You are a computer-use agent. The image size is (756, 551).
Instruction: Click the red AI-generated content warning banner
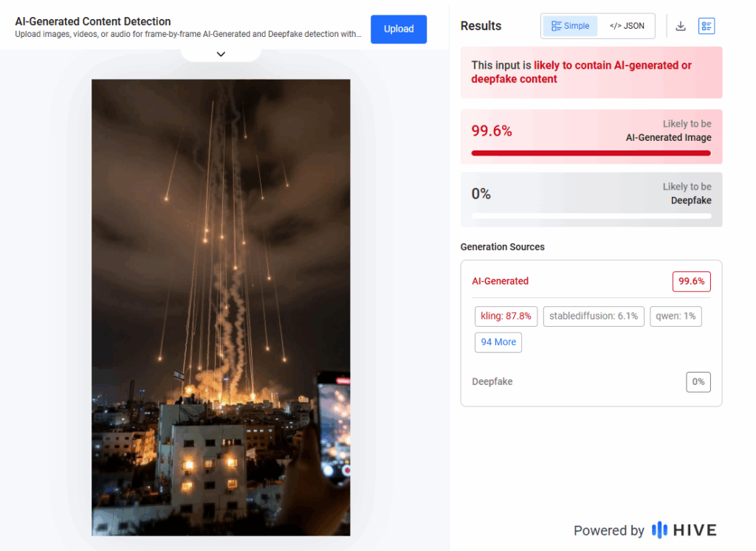pos(591,72)
